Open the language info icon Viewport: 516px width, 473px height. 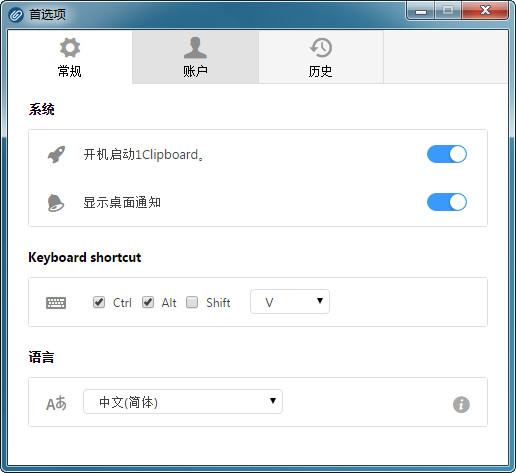point(461,404)
